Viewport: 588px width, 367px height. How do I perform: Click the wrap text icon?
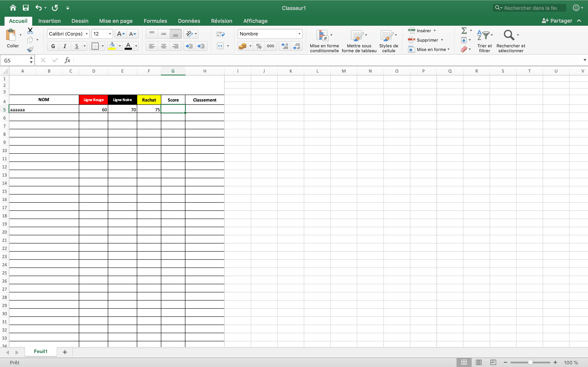(220, 34)
